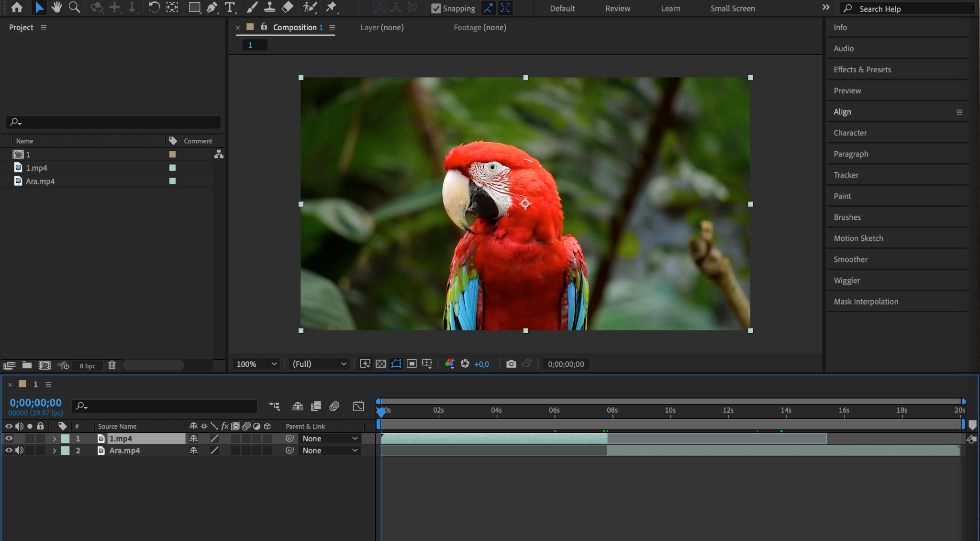Click the 8 bpc color depth button
This screenshot has width=980, height=541.
point(88,366)
